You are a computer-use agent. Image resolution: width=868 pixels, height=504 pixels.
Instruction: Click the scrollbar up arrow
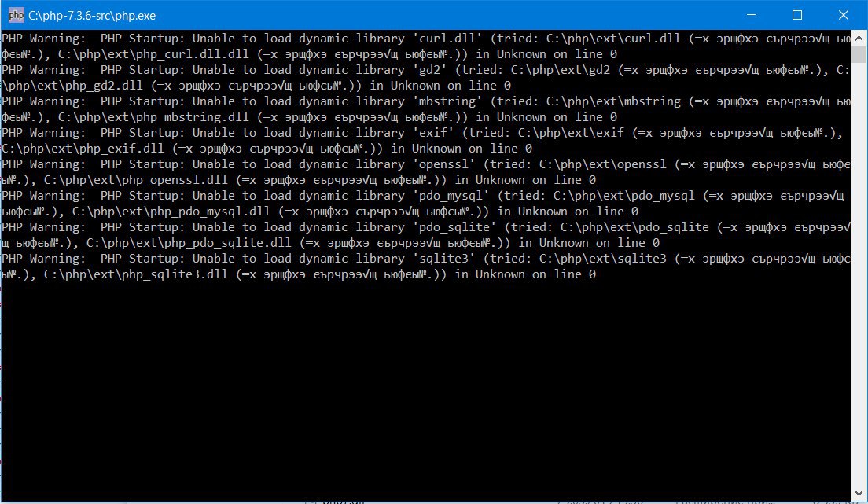point(859,39)
